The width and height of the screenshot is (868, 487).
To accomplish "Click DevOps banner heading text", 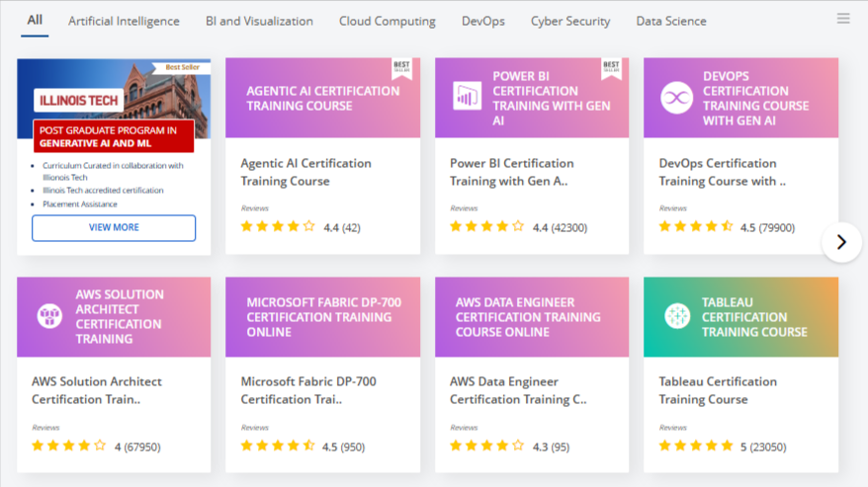I will click(x=755, y=98).
